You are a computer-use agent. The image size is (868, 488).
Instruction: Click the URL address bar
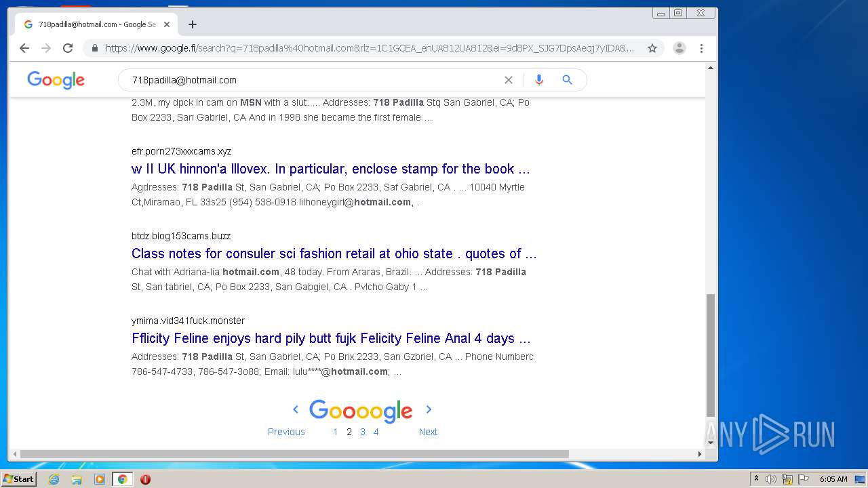[370, 48]
